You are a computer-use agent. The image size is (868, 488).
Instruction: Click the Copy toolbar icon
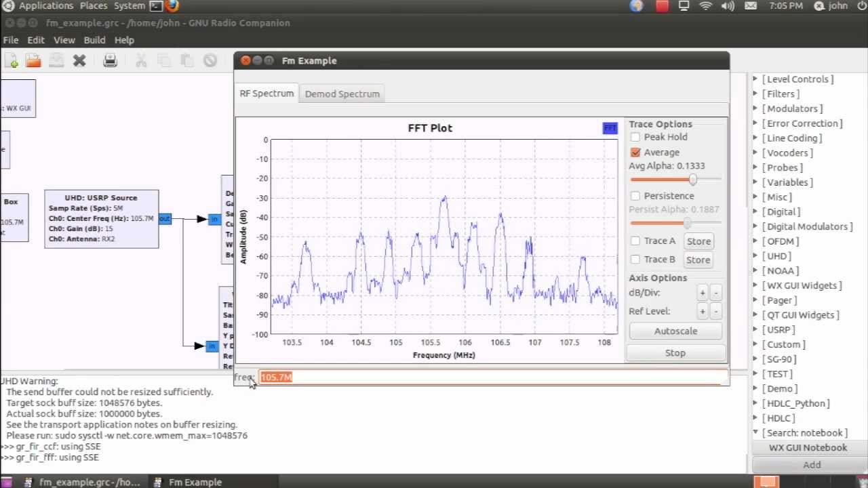click(x=164, y=61)
